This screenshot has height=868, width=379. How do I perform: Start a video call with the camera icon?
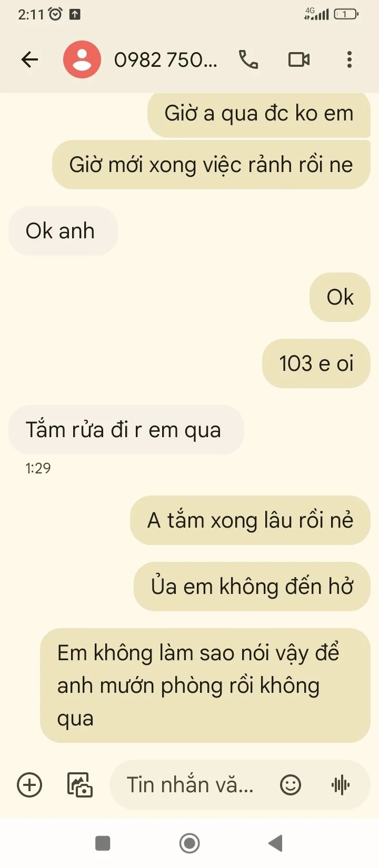click(299, 59)
